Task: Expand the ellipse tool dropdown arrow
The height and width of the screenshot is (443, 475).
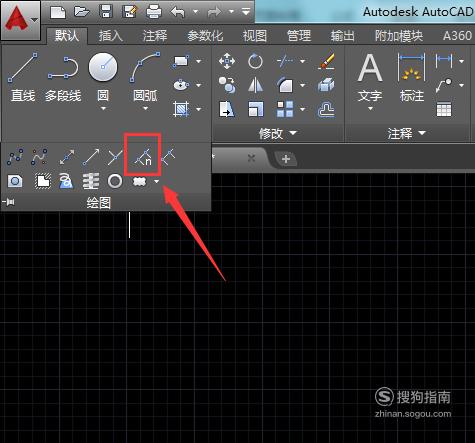Action: (x=199, y=85)
